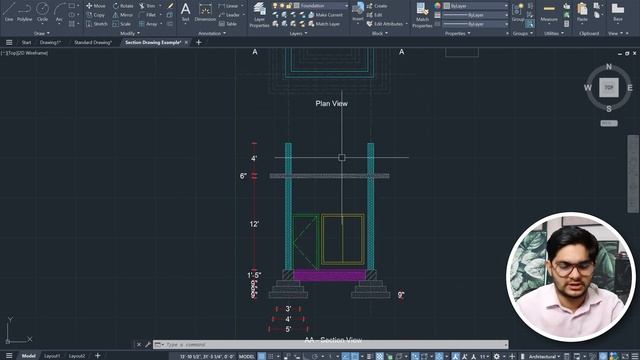Click Edit Attributes in Block panel

coord(385,24)
